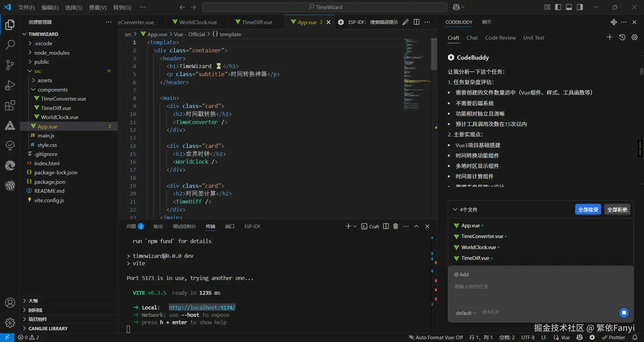
Task: Open the 查看(V) menu
Action: click(x=98, y=7)
